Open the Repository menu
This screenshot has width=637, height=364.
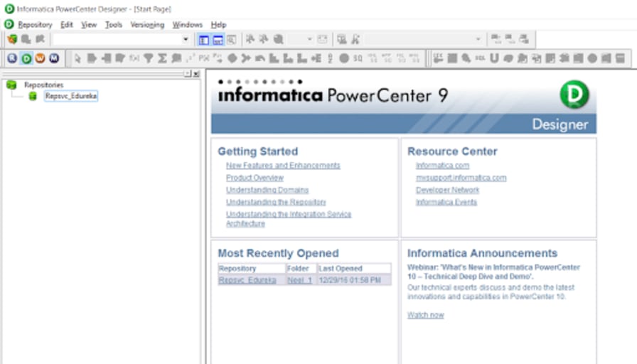click(35, 25)
